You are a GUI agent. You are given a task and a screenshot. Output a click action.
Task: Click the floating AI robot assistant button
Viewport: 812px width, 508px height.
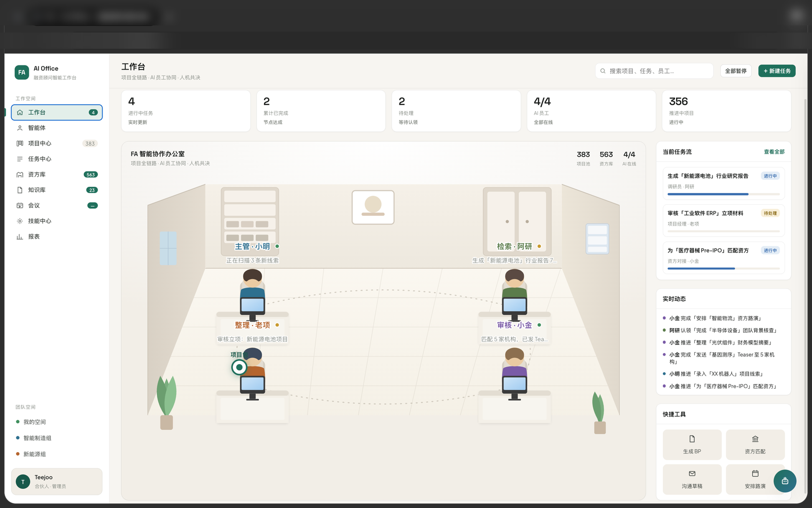[785, 481]
